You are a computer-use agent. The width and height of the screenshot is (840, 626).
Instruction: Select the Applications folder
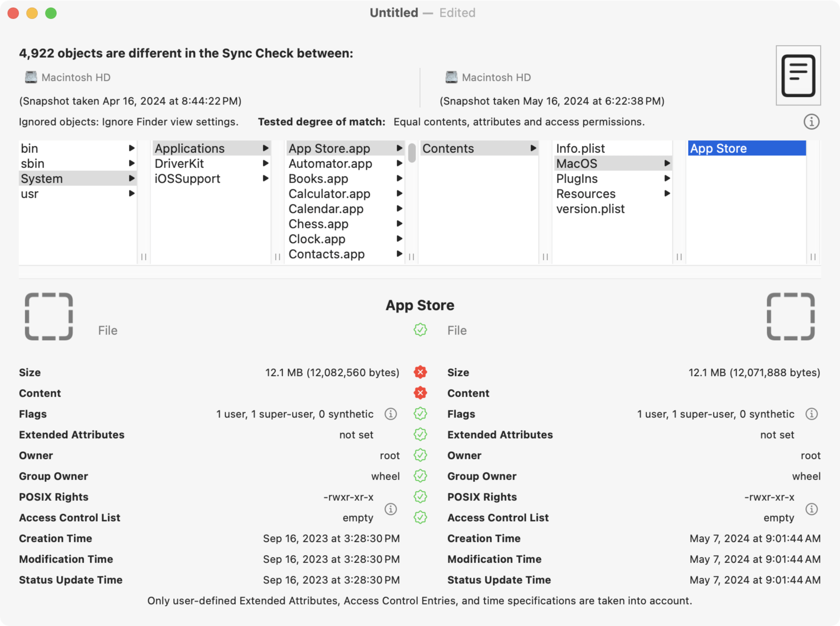pyautogui.click(x=212, y=148)
